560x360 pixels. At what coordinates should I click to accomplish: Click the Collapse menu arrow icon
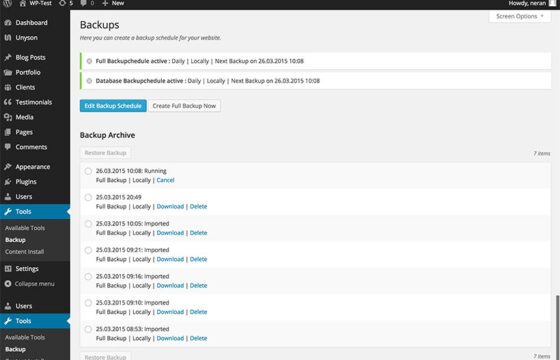[8, 284]
